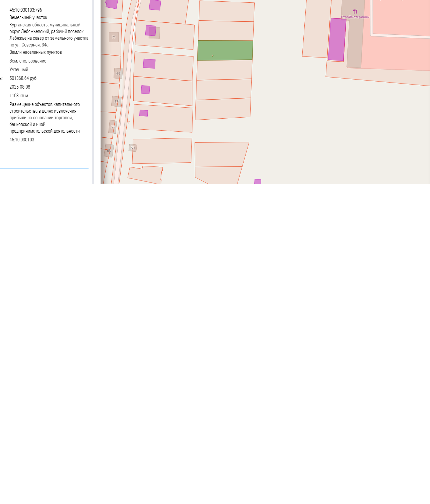430x504 pixels.
Task: Click the small dot marker inside the green parcel
Action: pos(212,56)
